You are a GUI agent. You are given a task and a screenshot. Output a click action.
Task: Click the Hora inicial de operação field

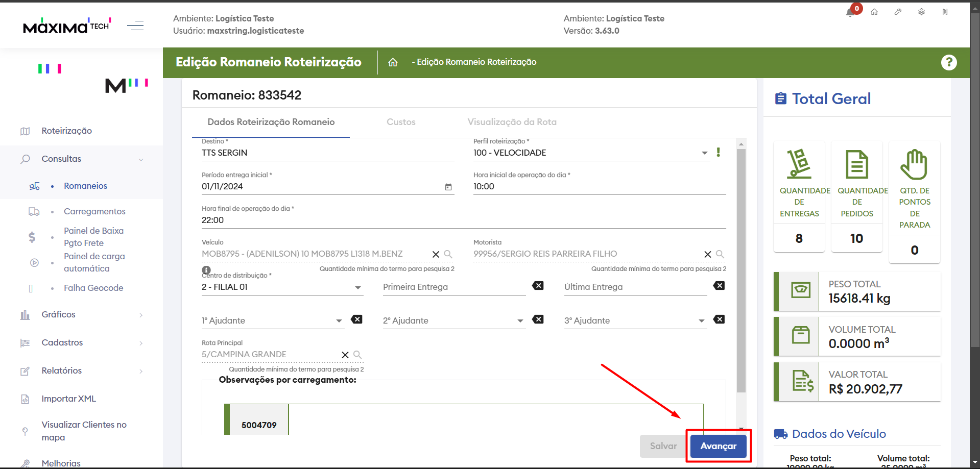point(599,187)
